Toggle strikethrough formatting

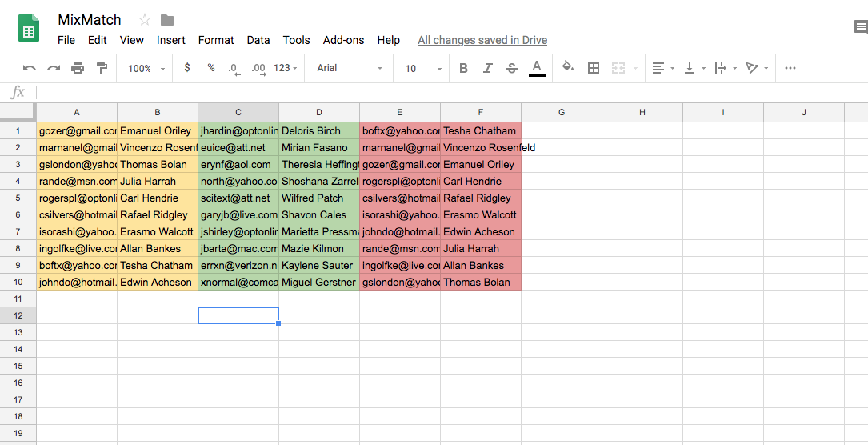[x=512, y=69]
